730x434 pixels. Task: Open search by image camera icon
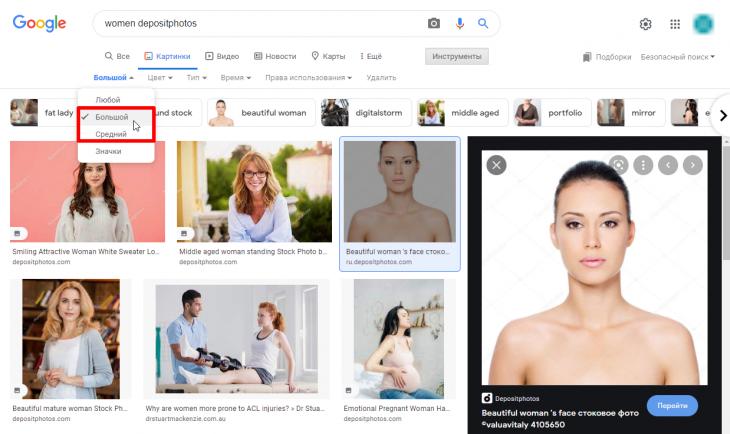434,23
